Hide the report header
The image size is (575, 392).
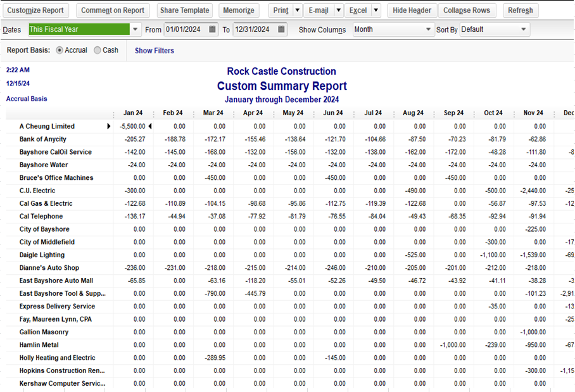coord(412,11)
